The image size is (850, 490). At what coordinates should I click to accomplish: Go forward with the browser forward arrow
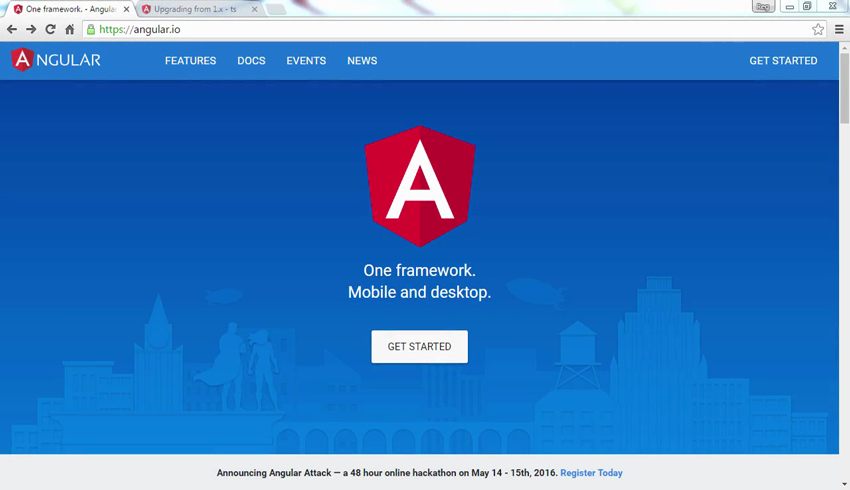point(31,29)
